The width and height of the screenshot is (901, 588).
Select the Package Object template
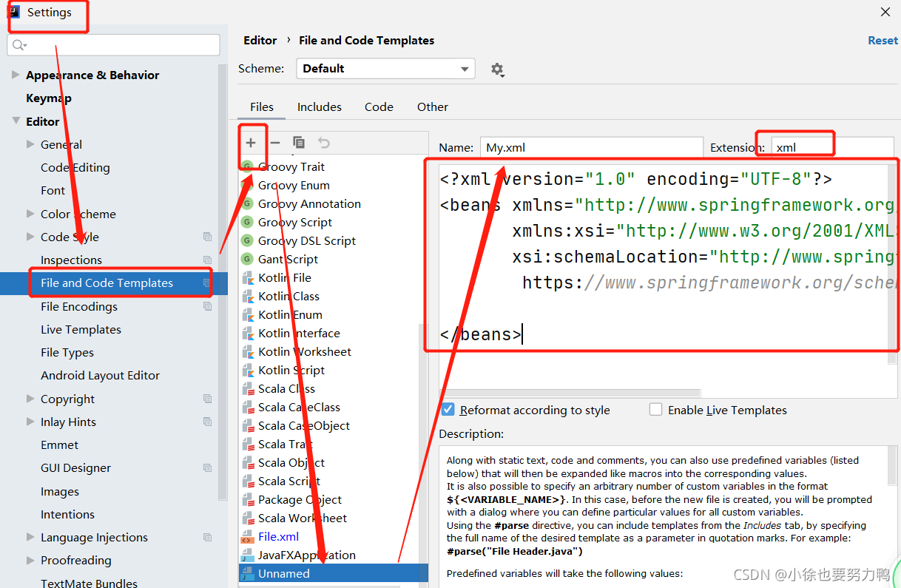click(300, 499)
